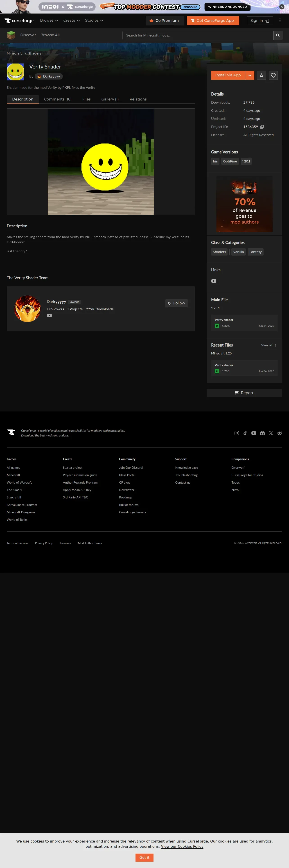Image resolution: width=289 pixels, height=868 pixels.
Task: Open Verity shader file under Main File
Action: 244,323
